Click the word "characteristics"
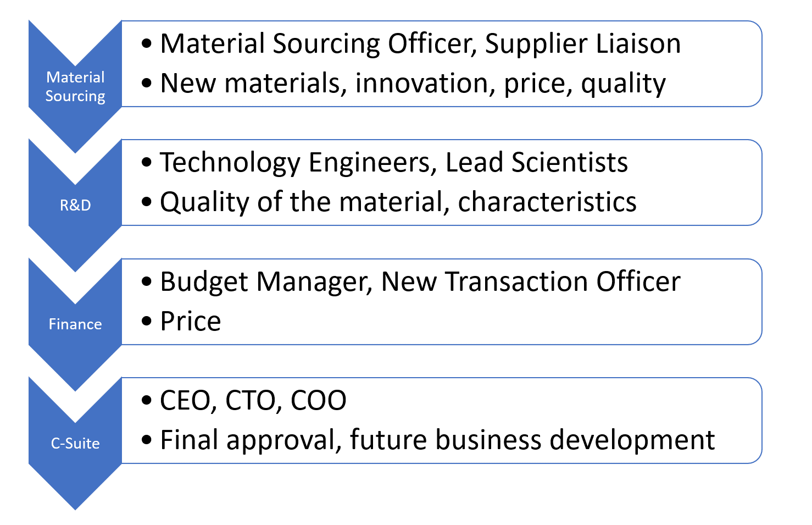Image resolution: width=812 pixels, height=525 pixels. coord(547,202)
